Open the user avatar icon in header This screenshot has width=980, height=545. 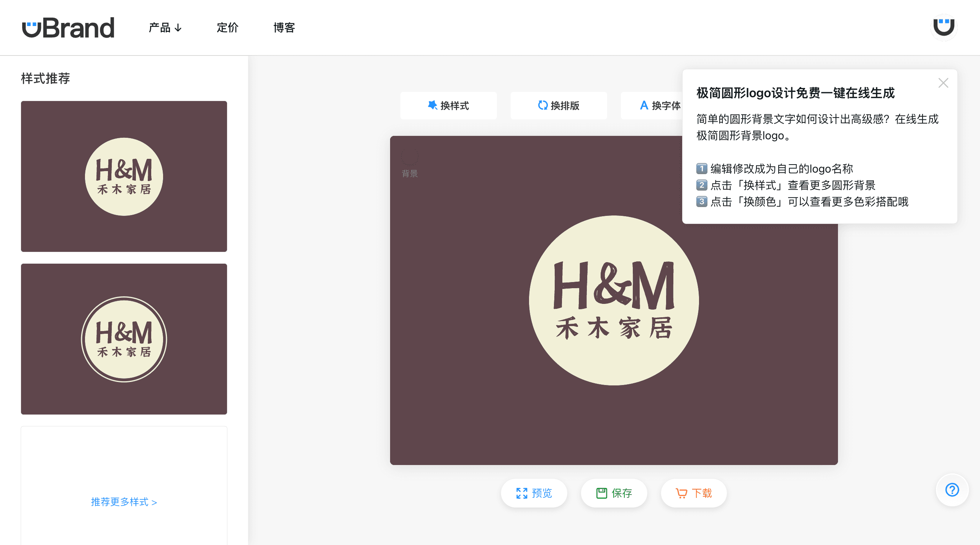pyautogui.click(x=944, y=27)
